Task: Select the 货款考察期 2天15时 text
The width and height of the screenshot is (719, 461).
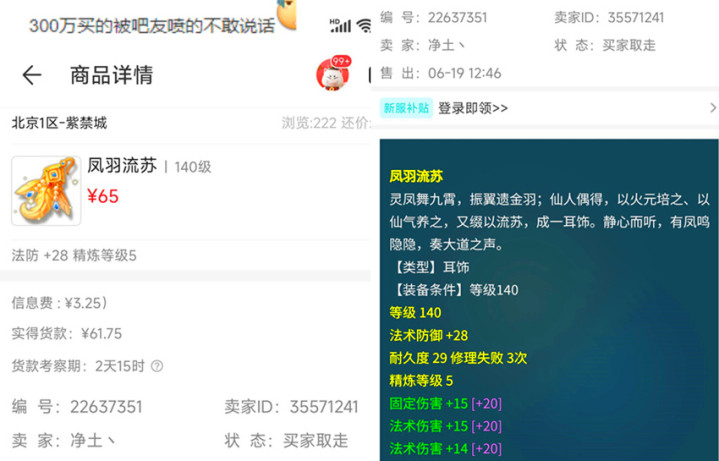Action: [x=78, y=366]
